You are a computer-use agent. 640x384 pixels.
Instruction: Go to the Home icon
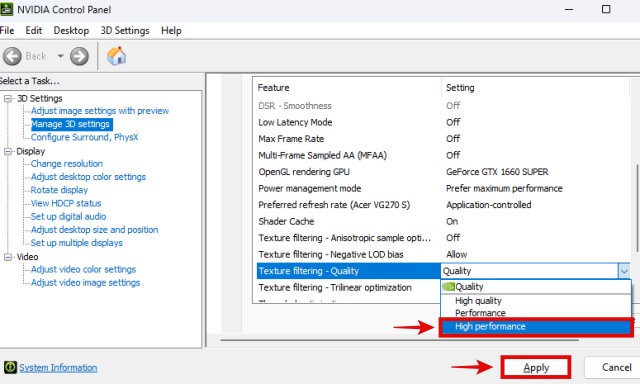point(116,56)
